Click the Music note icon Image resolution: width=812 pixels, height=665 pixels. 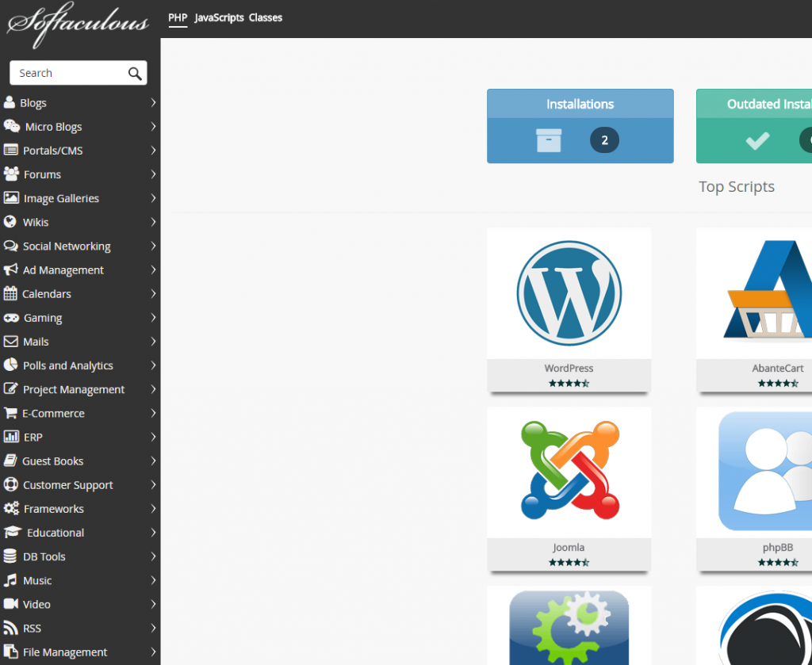click(x=10, y=580)
